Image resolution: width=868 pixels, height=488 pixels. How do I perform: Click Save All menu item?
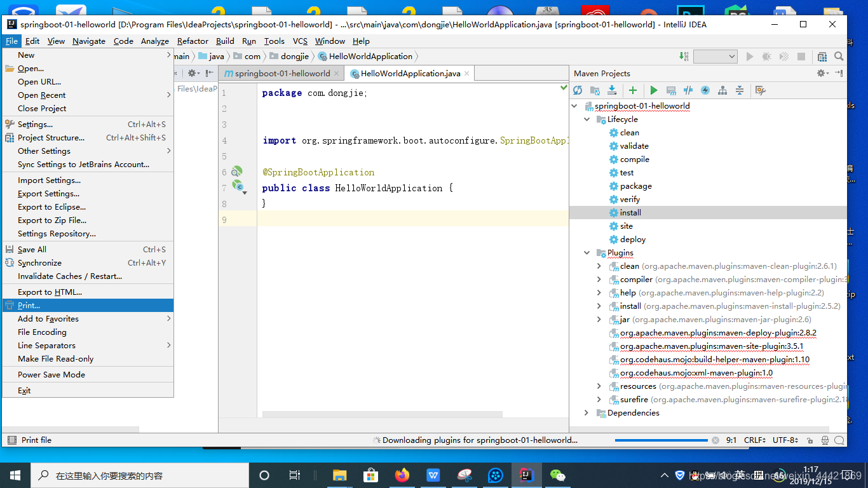click(x=88, y=250)
